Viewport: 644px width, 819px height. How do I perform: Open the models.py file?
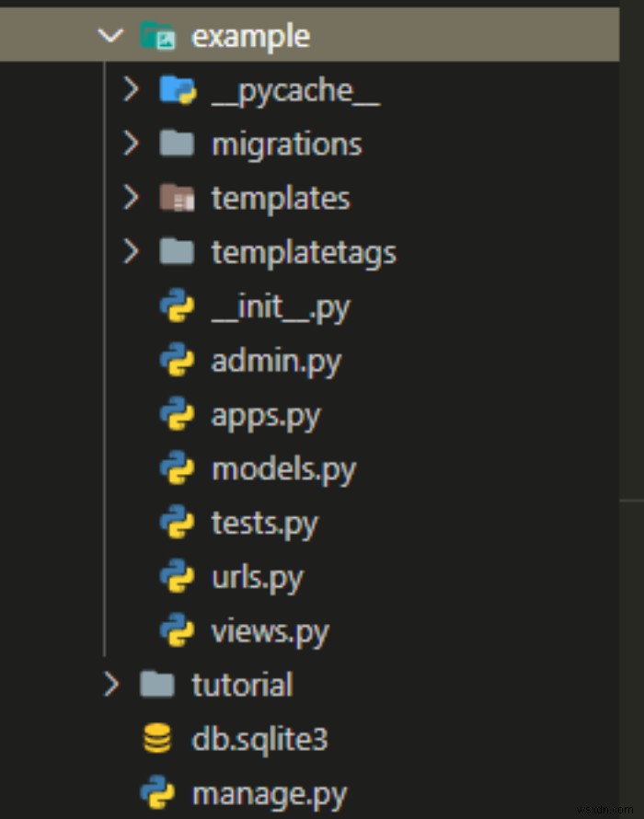coord(283,467)
